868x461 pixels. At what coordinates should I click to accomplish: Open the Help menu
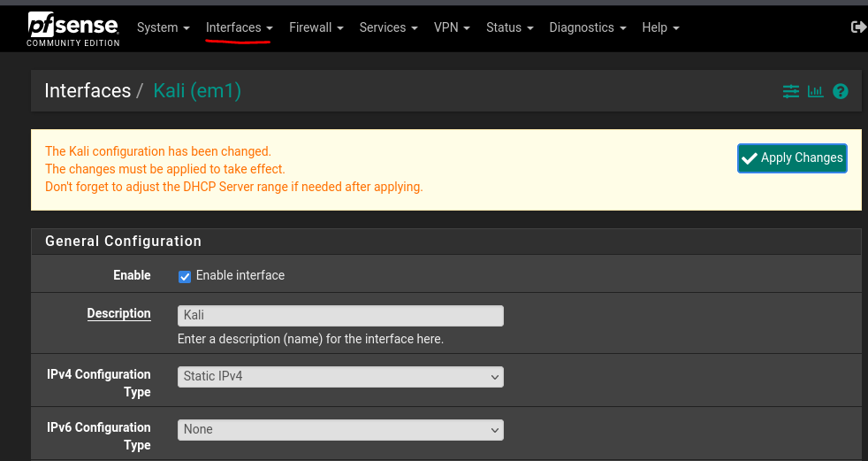click(660, 27)
